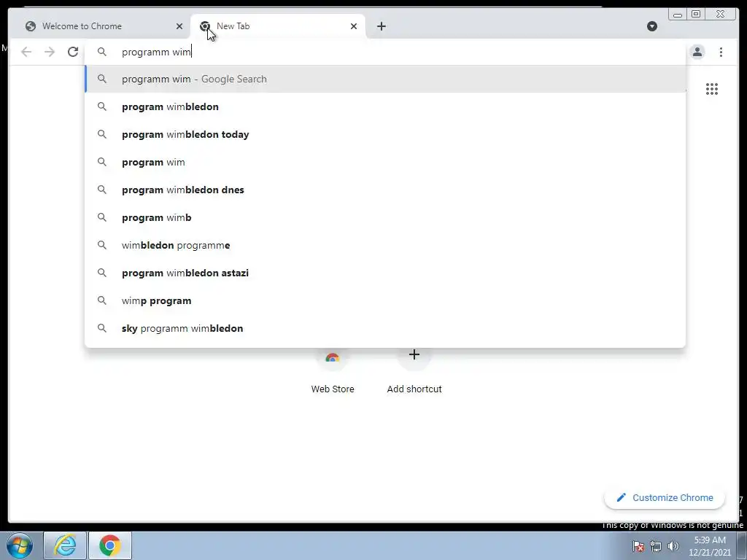Click search icon beside 'sky programm wimbledon'

102,328
